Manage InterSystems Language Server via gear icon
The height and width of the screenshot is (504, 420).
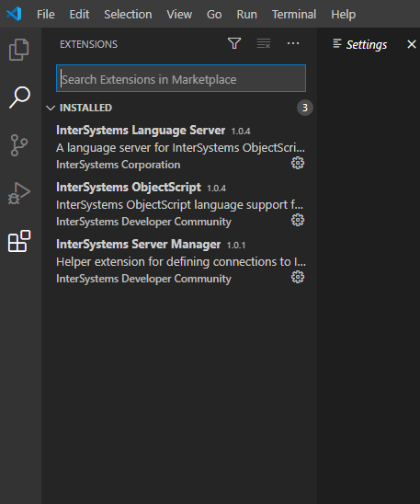[x=298, y=163]
